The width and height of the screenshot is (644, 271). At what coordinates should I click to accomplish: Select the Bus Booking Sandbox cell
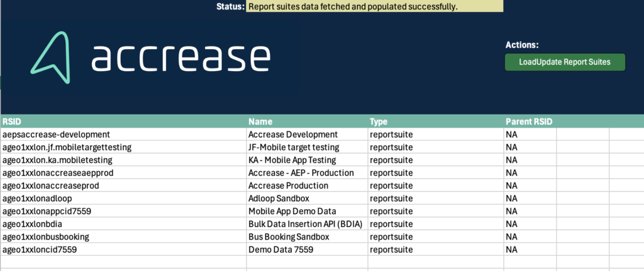(x=307, y=237)
